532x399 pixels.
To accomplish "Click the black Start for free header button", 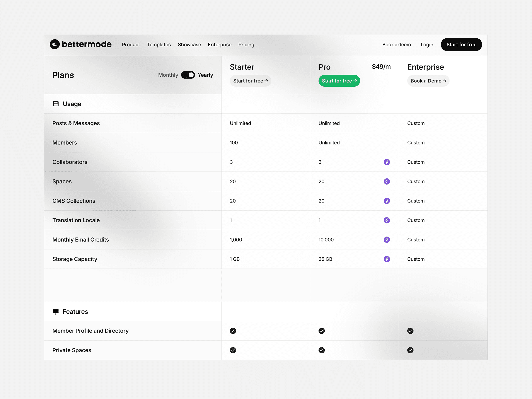I will [x=461, y=45].
